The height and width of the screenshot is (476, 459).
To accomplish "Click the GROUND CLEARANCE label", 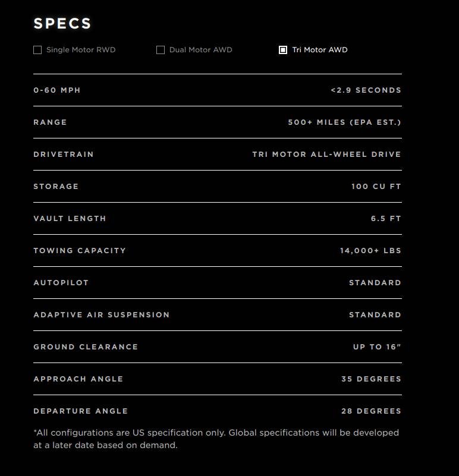I will 86,347.
